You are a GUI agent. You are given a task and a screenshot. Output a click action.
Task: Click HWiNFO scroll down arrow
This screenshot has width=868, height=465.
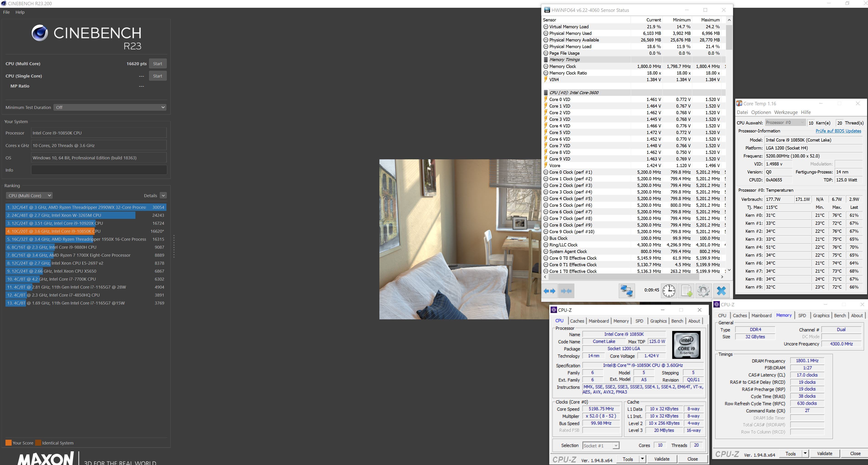[729, 270]
